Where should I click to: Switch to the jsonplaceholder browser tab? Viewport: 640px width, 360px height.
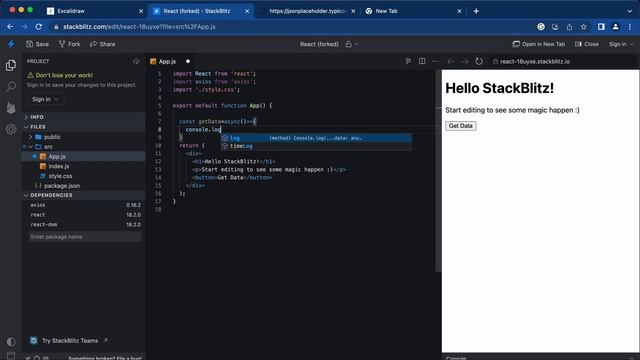307,11
